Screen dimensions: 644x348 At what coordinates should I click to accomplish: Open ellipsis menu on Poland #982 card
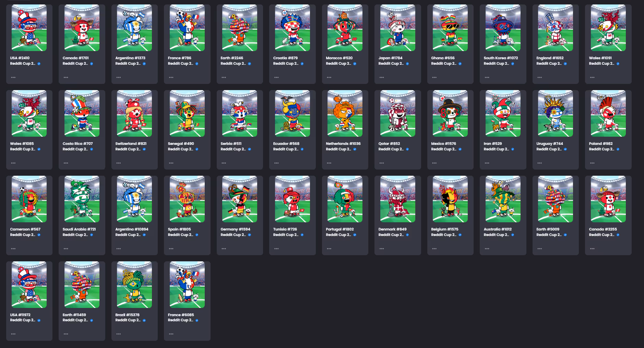click(x=592, y=163)
